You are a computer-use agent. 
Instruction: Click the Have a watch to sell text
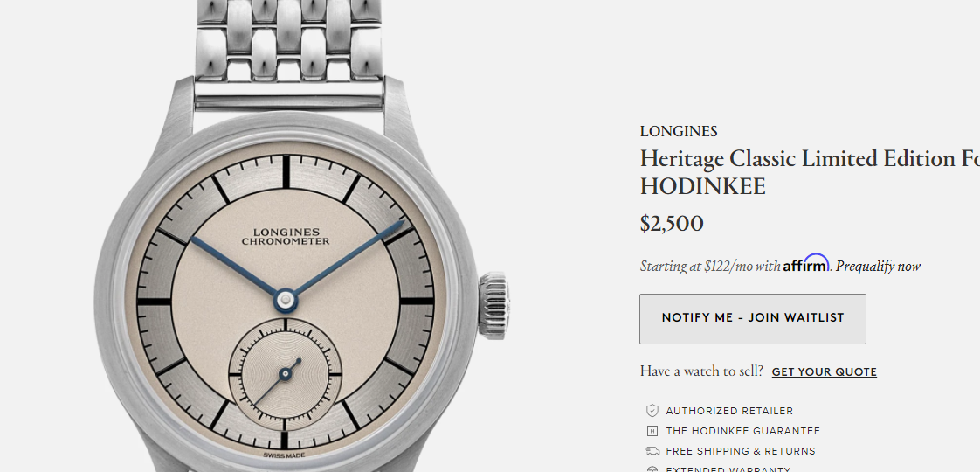coord(701,371)
